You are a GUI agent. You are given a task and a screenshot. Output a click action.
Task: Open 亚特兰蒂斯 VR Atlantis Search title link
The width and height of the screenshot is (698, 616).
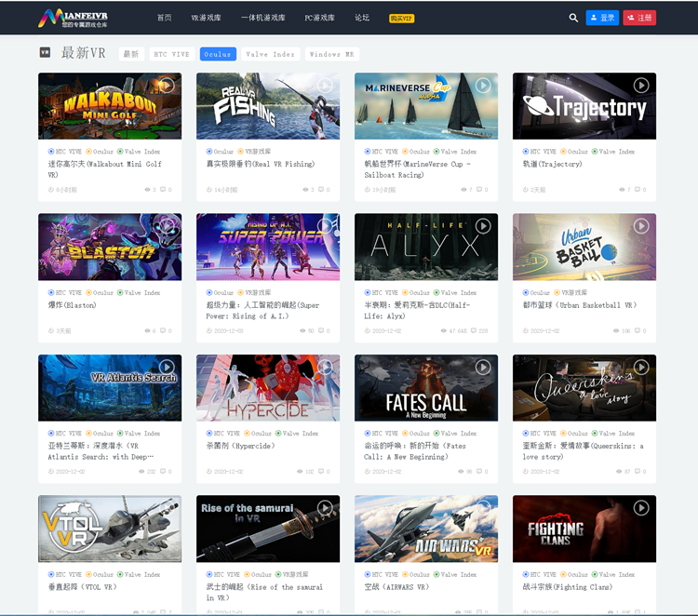(x=101, y=451)
